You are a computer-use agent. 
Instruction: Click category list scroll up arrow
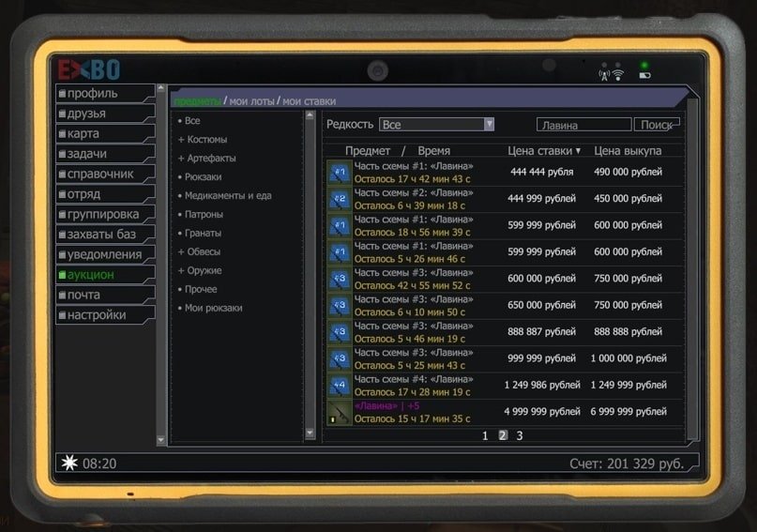click(x=310, y=115)
